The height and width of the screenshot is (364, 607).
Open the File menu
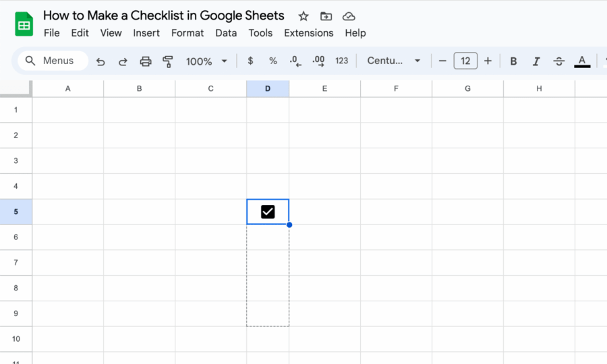pos(51,33)
